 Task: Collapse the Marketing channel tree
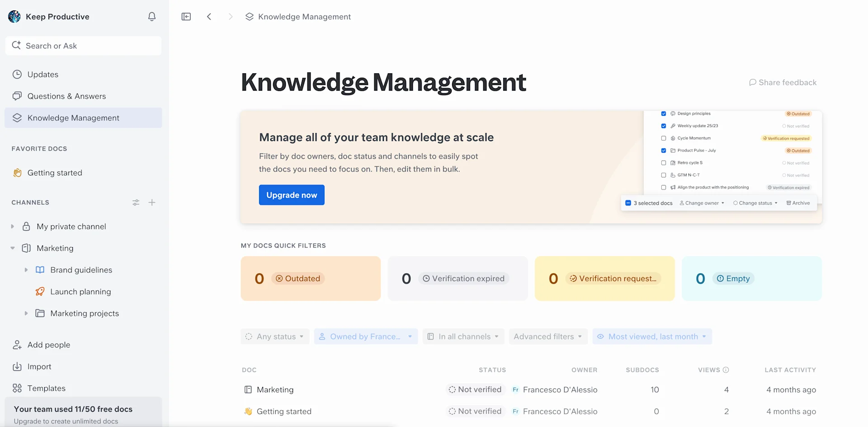pos(11,248)
